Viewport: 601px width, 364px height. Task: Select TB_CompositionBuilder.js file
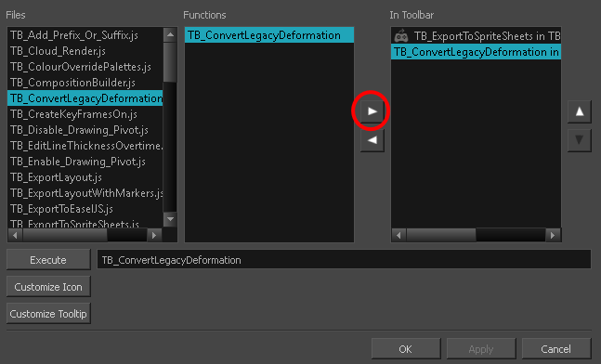coord(85,83)
